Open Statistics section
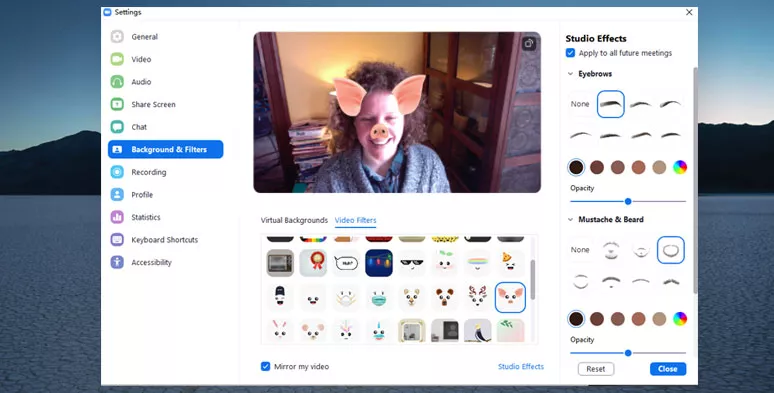Image resolution: width=774 pixels, height=393 pixels. pos(165,217)
